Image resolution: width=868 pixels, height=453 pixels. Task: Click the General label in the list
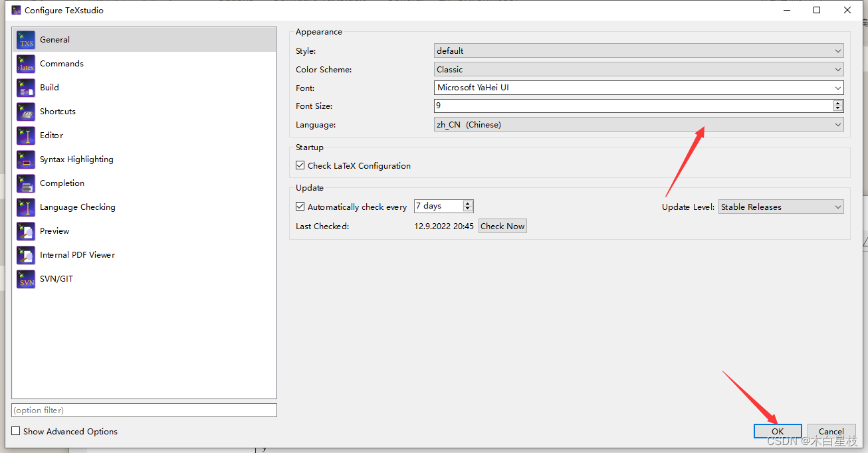[x=54, y=40]
